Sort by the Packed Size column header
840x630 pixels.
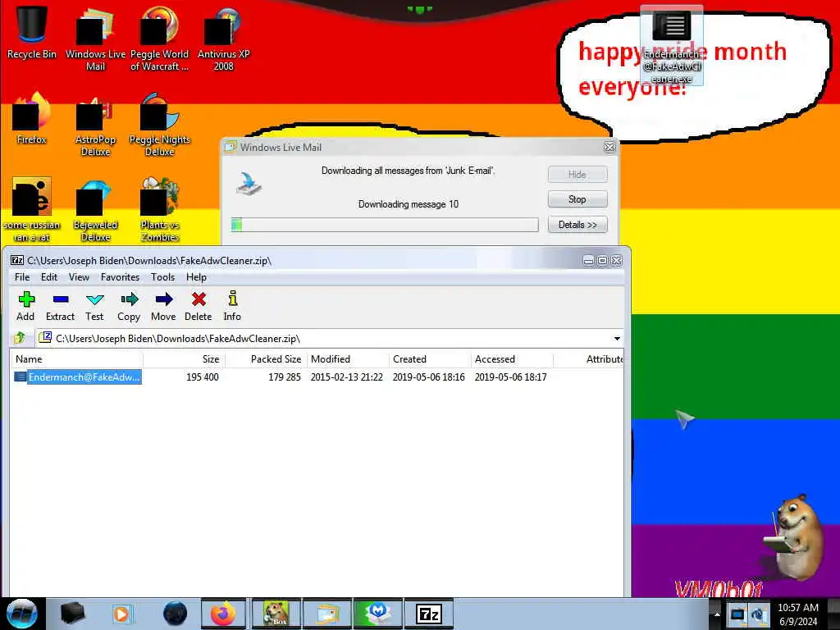point(267,359)
